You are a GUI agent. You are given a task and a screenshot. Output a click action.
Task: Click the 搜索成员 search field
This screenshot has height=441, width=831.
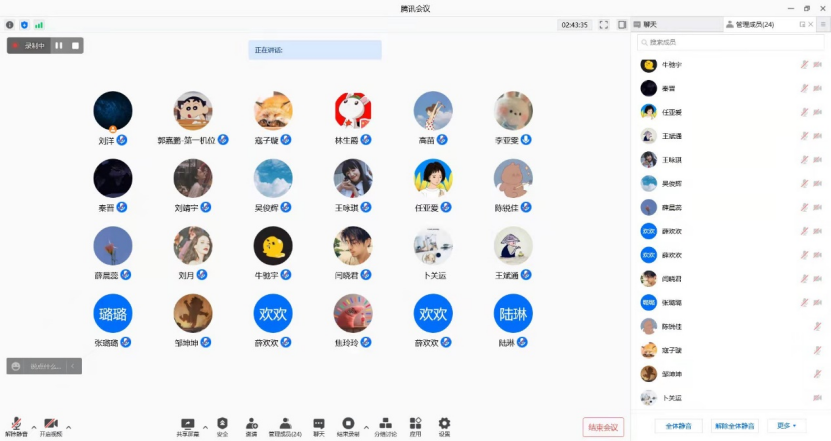[732, 42]
